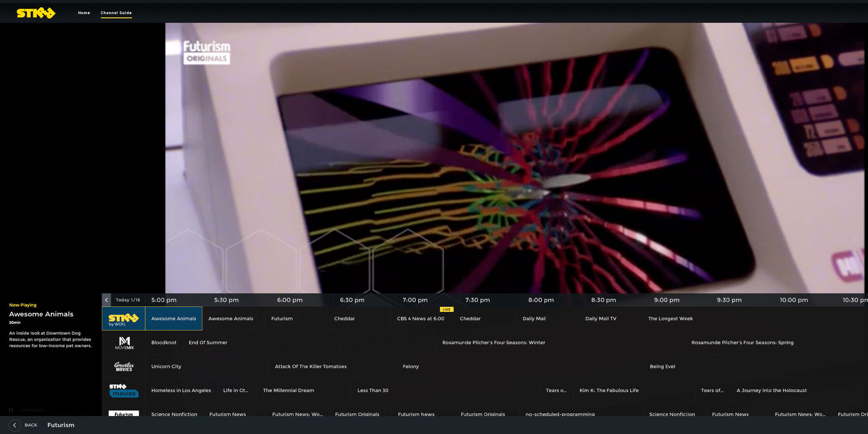The width and height of the screenshot is (868, 434).
Task: Select the MovieMix channel logo
Action: point(124,343)
